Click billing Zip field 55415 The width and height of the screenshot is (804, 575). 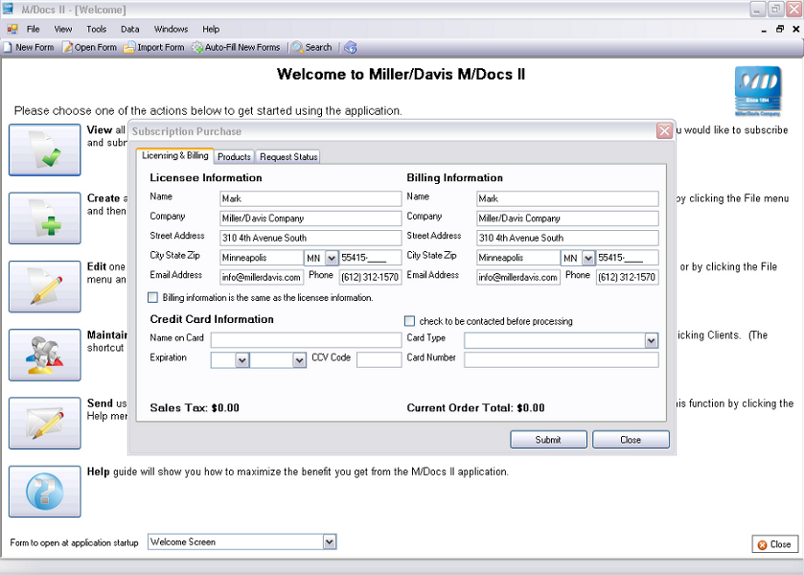[x=627, y=257]
